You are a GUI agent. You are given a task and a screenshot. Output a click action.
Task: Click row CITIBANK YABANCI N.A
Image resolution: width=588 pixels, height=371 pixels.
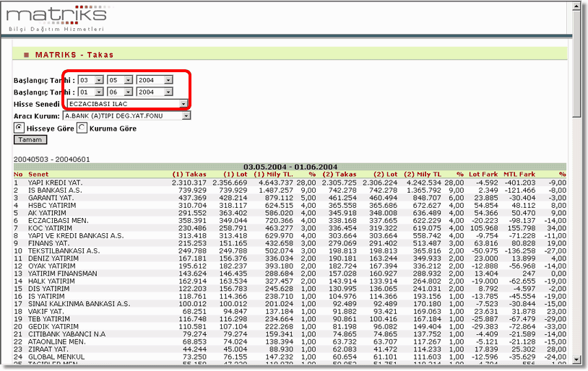[x=290, y=334]
